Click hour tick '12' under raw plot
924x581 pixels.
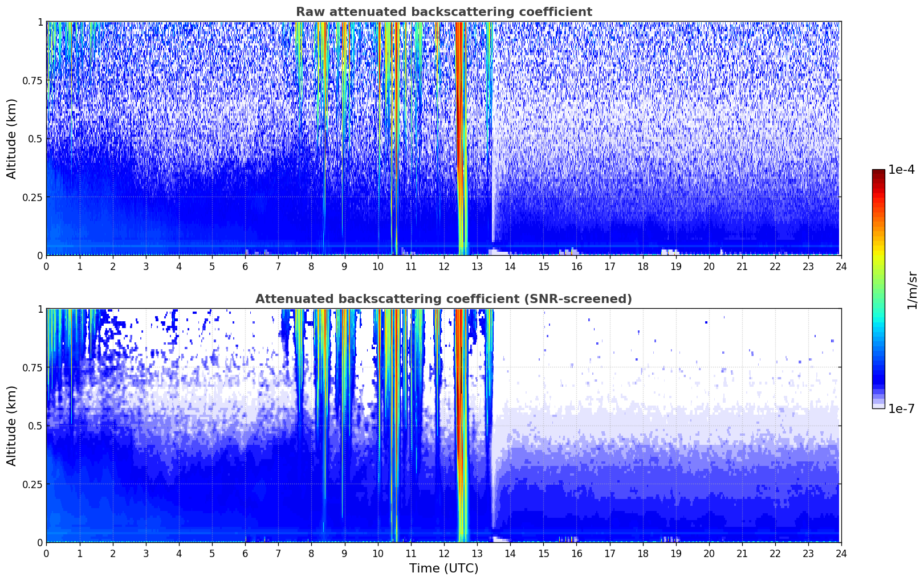(443, 266)
